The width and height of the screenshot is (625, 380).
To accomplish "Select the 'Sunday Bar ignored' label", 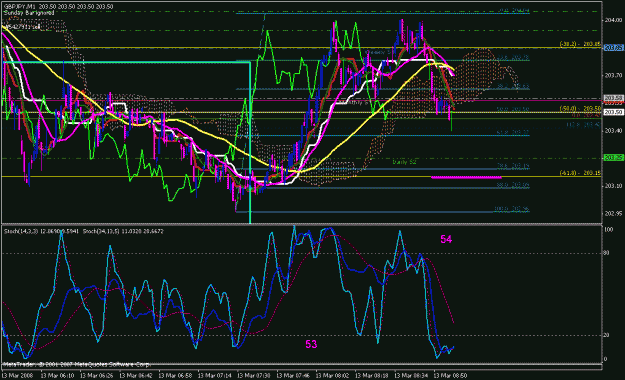I will [x=29, y=13].
